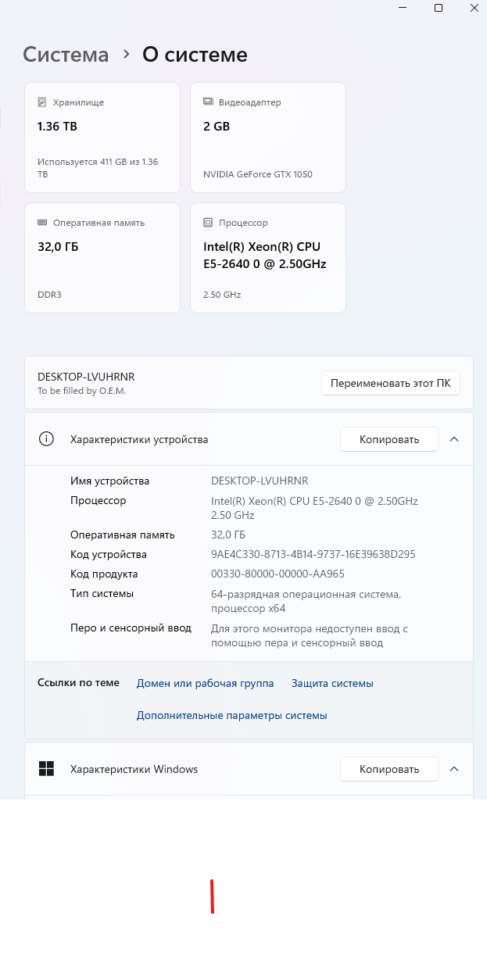Screen dimensions: 487x980
Task: Copy Windows specifications with Копировать
Action: click(x=389, y=769)
